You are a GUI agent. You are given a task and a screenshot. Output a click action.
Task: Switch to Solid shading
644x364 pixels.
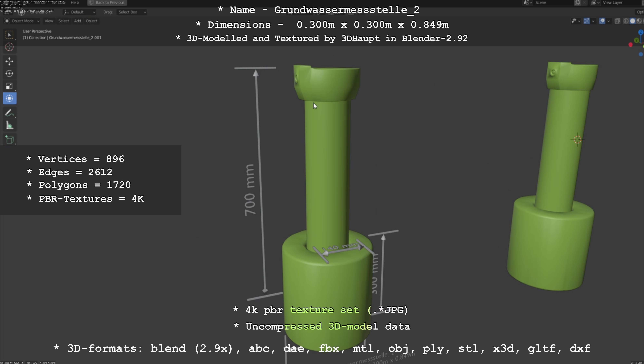point(632,21)
